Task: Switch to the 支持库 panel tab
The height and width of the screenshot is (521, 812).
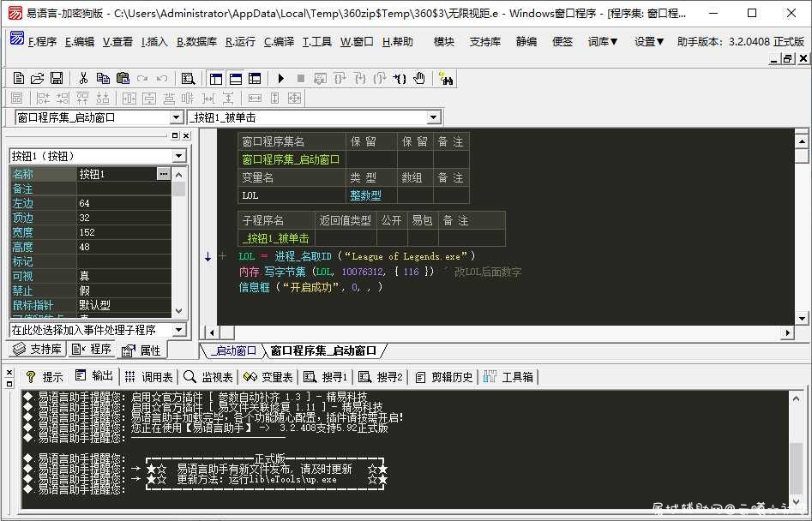Action: [37, 350]
